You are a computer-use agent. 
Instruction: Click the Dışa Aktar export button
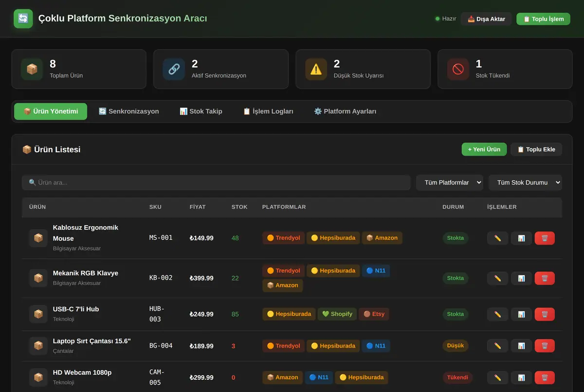[x=486, y=19]
